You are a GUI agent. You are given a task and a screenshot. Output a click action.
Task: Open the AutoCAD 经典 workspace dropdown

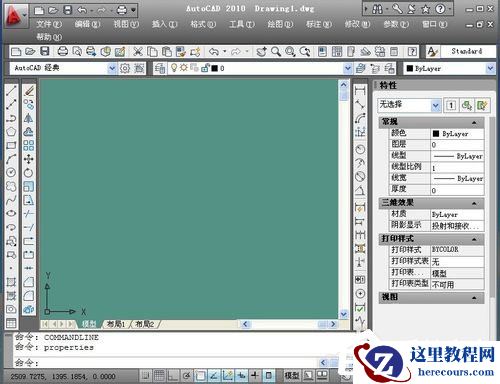(112, 68)
